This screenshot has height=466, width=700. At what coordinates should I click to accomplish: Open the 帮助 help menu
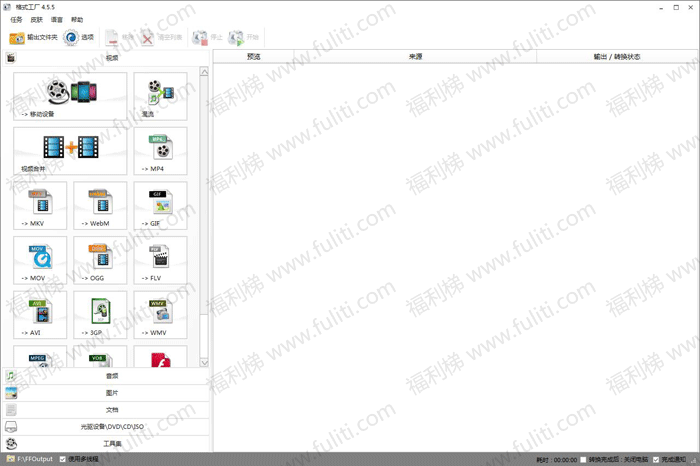pyautogui.click(x=78, y=19)
